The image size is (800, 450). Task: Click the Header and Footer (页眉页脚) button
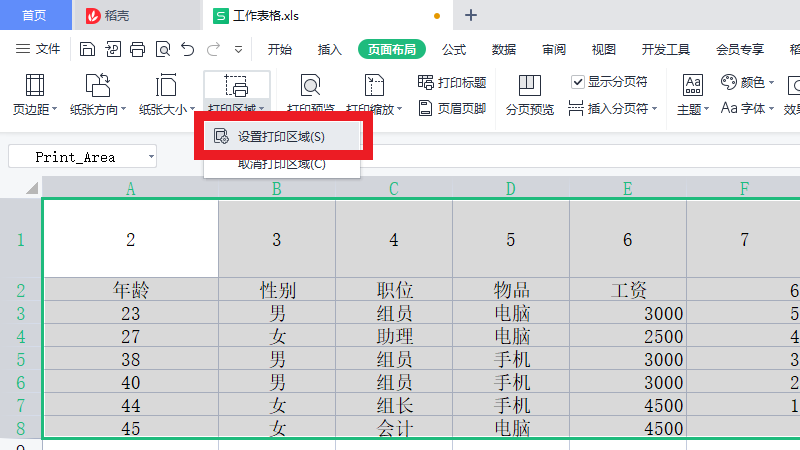(452, 108)
